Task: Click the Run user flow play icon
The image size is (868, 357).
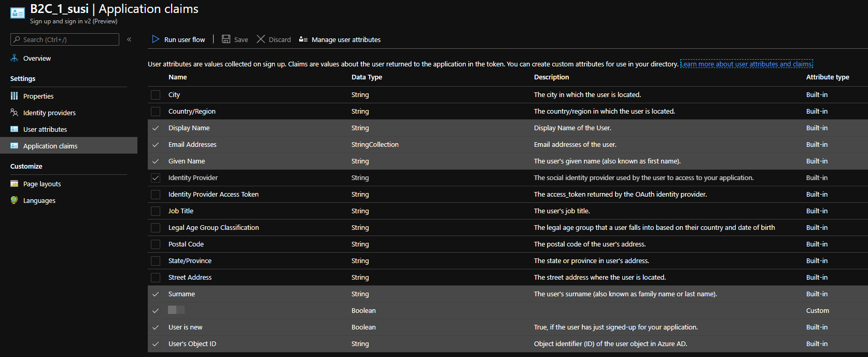Action: (156, 39)
